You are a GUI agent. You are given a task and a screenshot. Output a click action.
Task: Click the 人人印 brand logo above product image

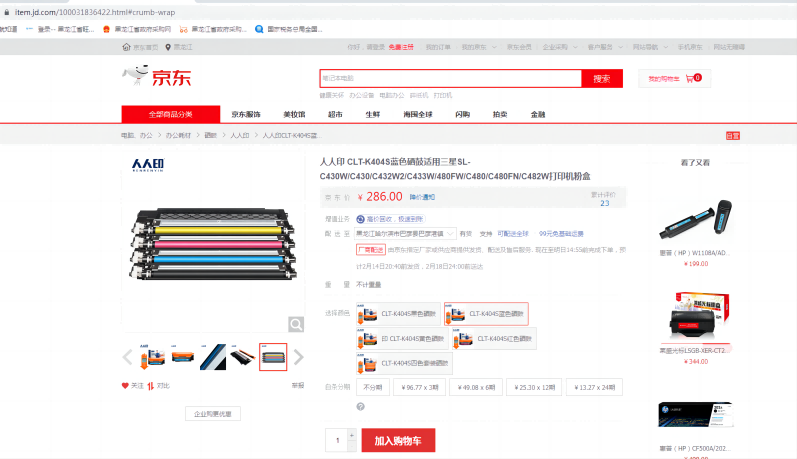click(148, 165)
